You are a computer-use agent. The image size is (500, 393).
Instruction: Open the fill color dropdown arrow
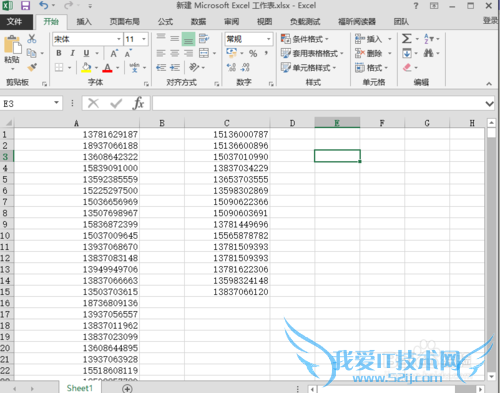pyautogui.click(x=96, y=68)
